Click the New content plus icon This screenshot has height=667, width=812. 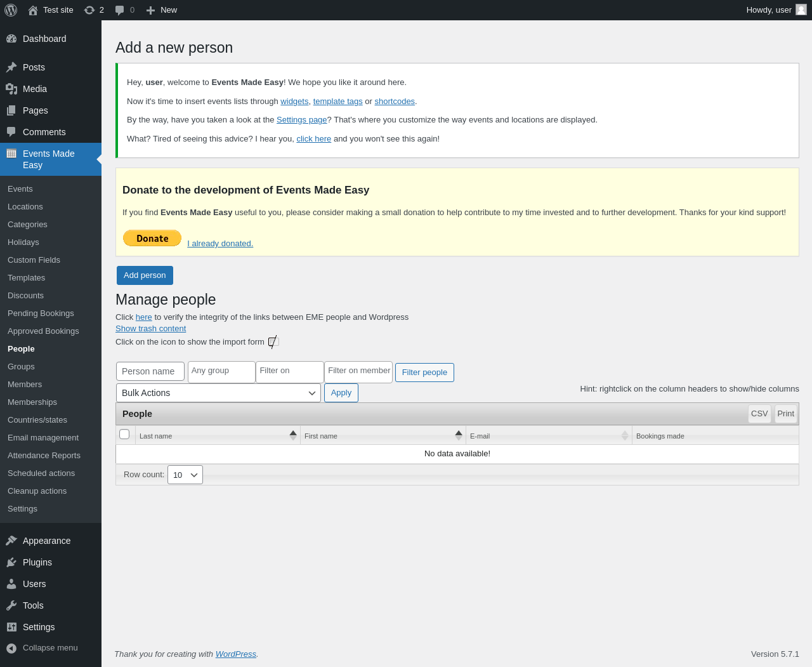tap(150, 10)
